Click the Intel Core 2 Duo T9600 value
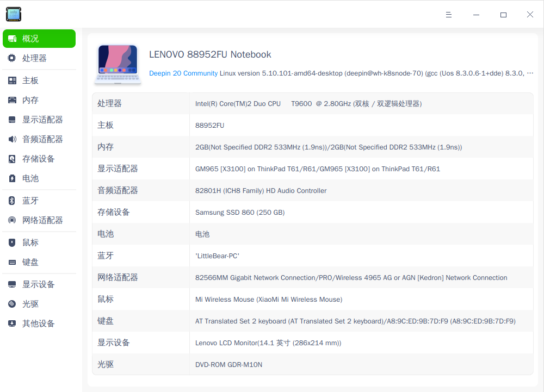The image size is (544, 392). (308, 104)
